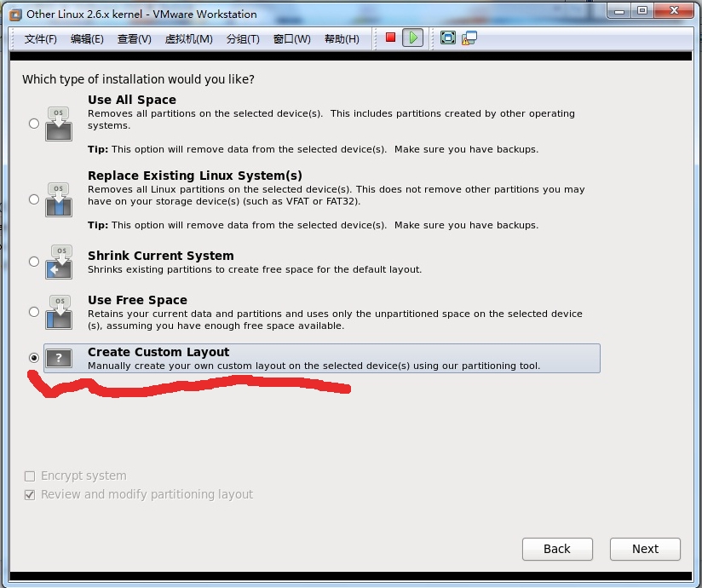
Task: Click the red Stop VM toolbar icon
Action: click(390, 37)
